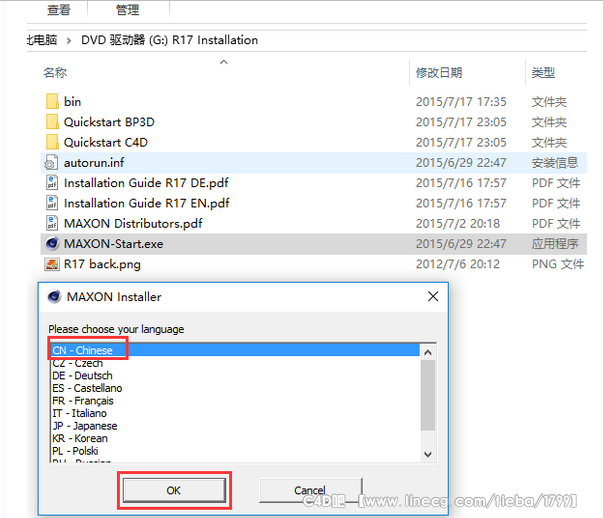Screen dimensions: 603x518
Task: Click the 2012/7/6 20:12 date cell
Action: coord(458,264)
